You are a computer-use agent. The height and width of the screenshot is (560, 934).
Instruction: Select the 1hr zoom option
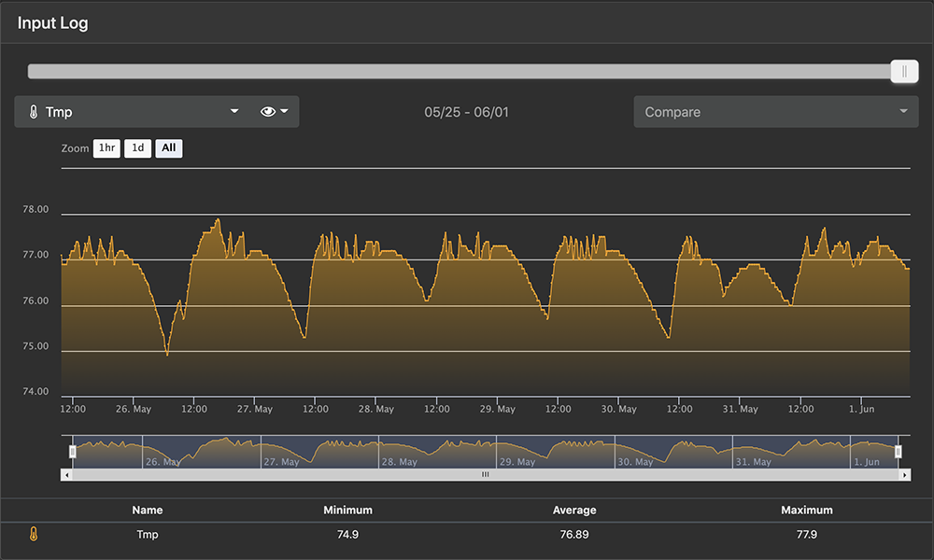click(x=106, y=148)
